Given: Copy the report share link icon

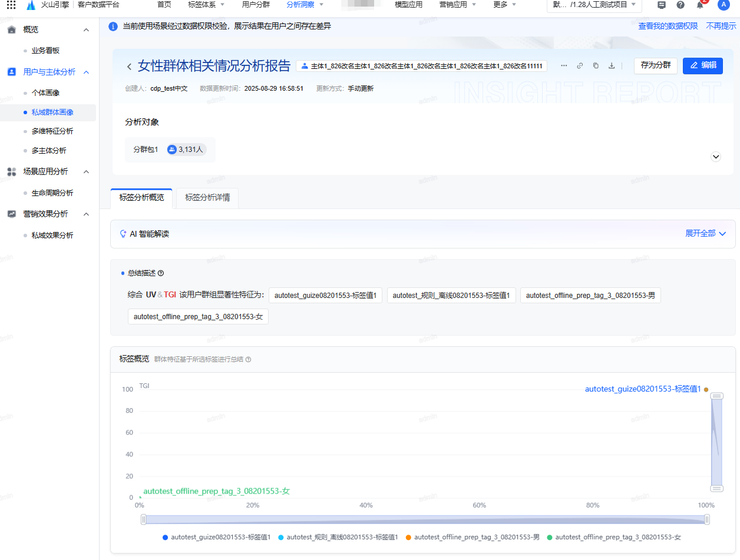Looking at the screenshot, I should [580, 66].
